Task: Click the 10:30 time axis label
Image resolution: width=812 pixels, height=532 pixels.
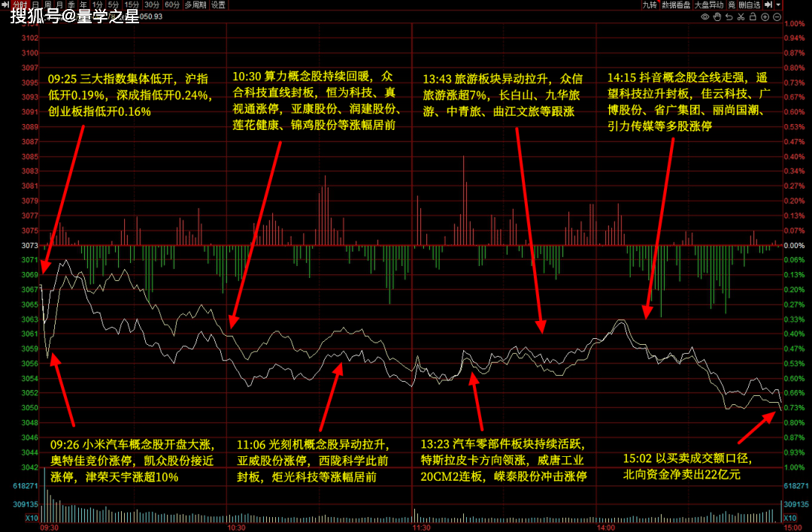Action: coord(236,527)
